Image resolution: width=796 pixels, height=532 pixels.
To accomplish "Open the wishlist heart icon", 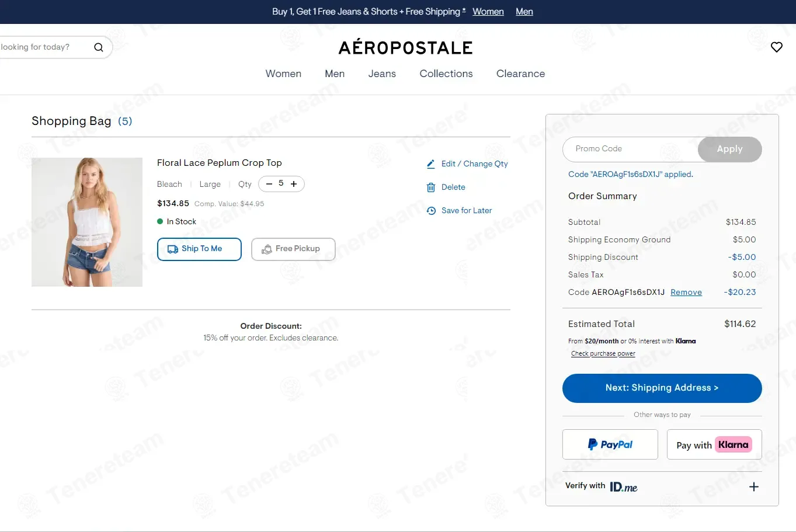I will (x=777, y=47).
